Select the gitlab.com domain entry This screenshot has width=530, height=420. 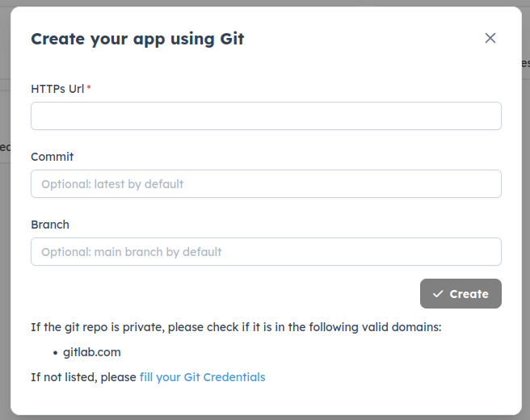92,353
